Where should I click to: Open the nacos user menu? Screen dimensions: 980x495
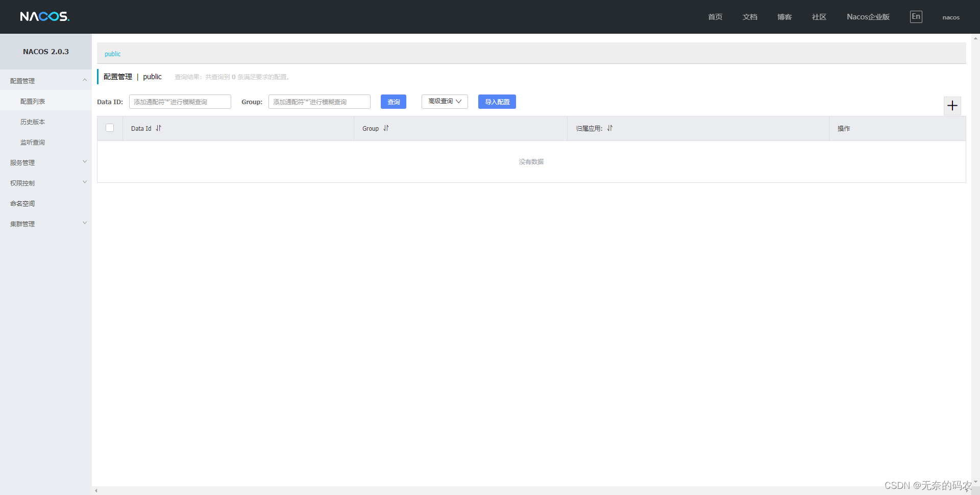[950, 17]
